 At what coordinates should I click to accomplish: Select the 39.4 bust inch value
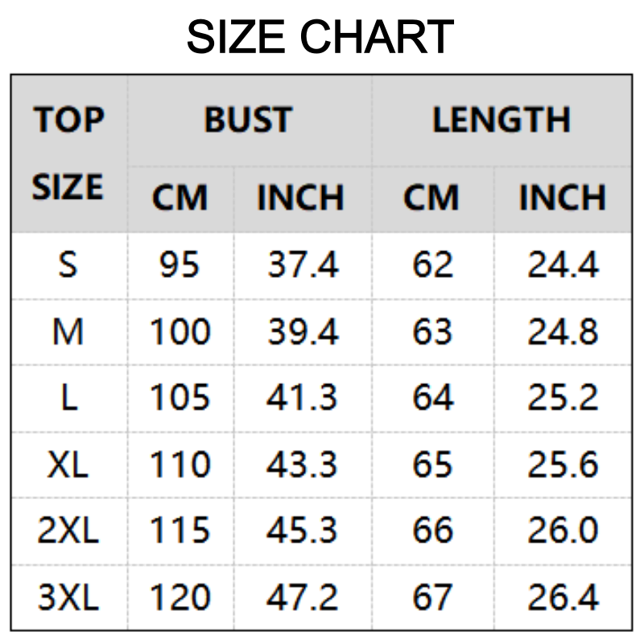[303, 331]
